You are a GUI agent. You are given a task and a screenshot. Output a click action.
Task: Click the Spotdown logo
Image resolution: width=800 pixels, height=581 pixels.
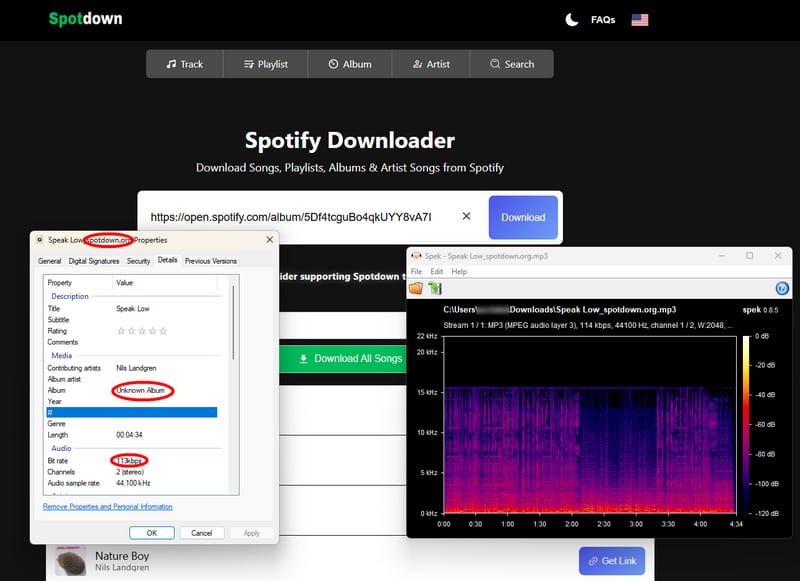point(85,19)
